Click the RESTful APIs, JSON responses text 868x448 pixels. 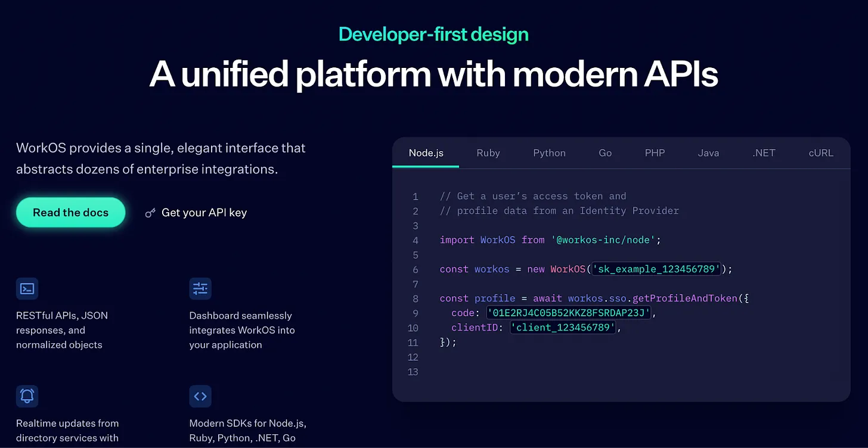pos(62,330)
